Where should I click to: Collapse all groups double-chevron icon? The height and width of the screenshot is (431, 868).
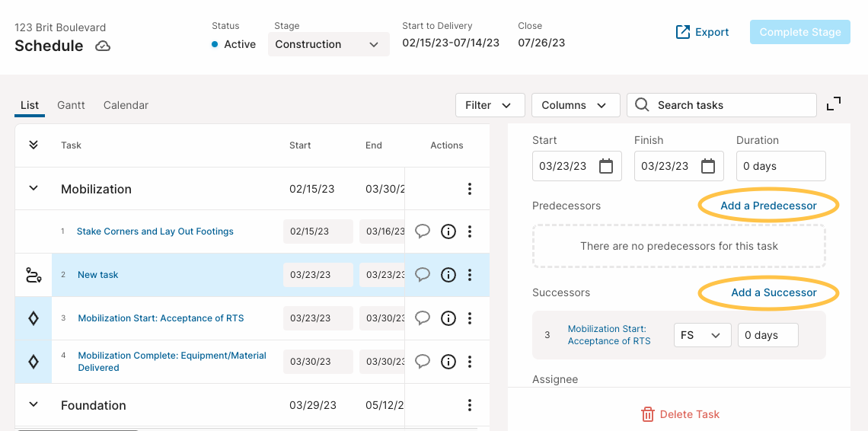click(34, 145)
